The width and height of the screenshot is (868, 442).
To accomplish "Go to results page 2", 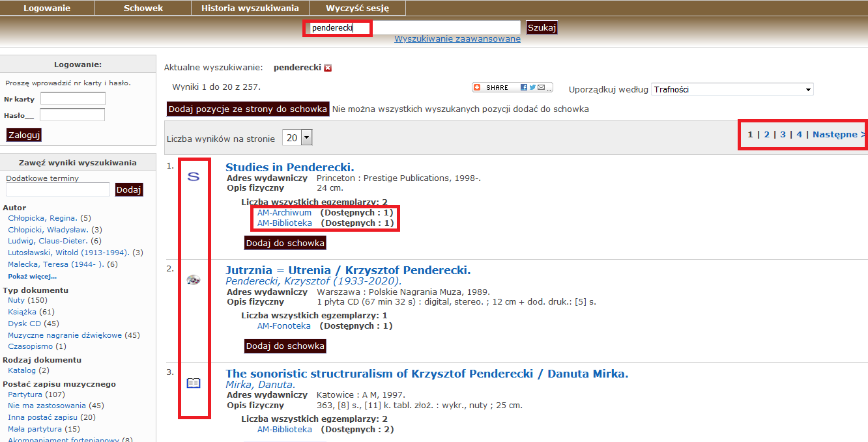I will tap(767, 135).
